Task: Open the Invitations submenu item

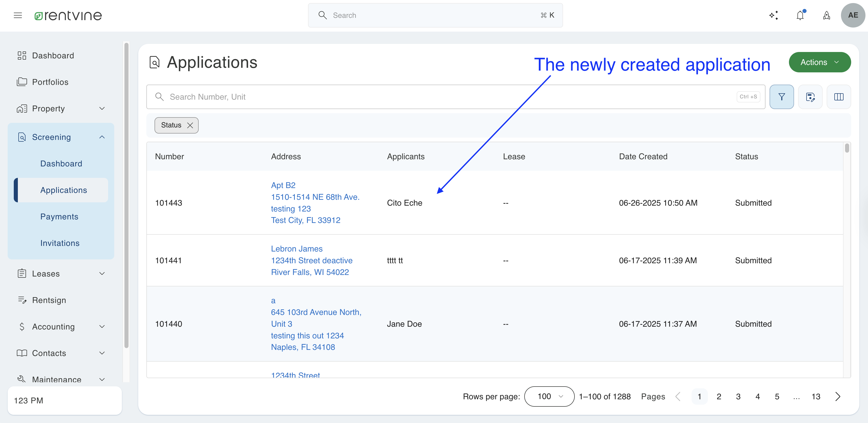Action: pyautogui.click(x=60, y=243)
